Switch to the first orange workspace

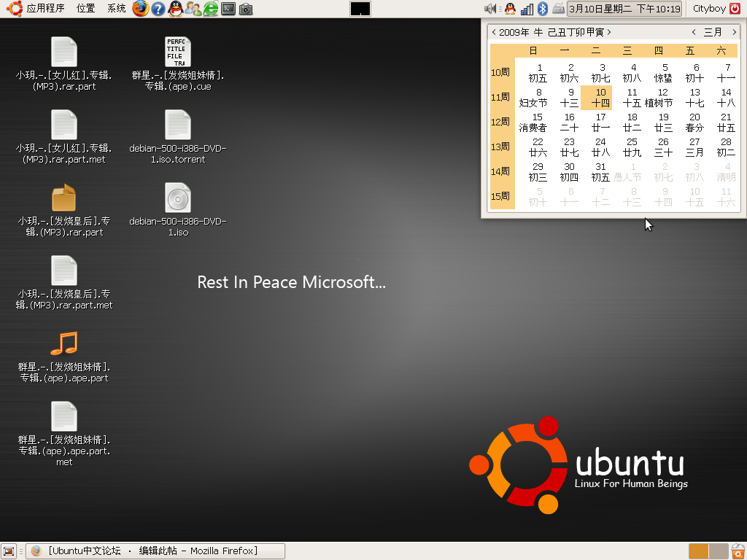[698, 551]
